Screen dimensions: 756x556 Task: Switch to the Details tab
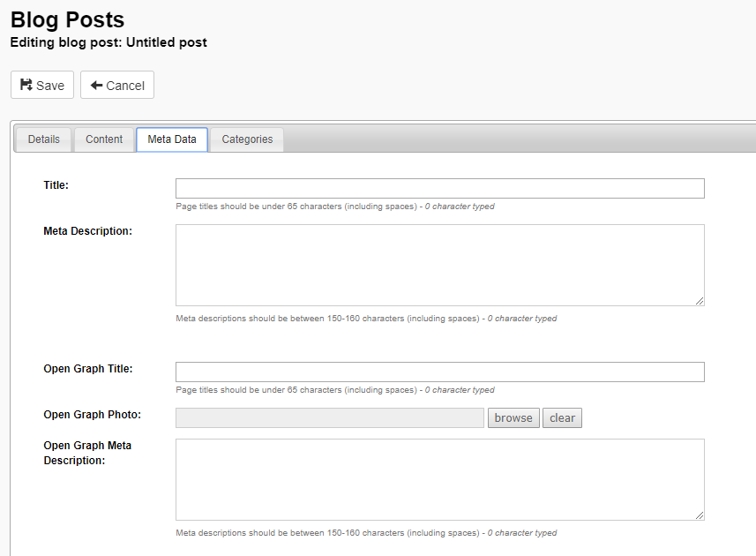tap(43, 139)
